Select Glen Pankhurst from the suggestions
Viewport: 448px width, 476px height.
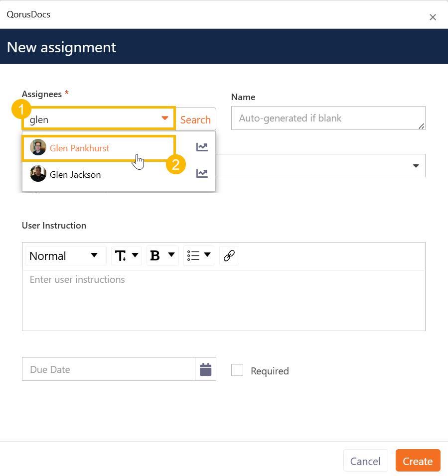pos(80,148)
